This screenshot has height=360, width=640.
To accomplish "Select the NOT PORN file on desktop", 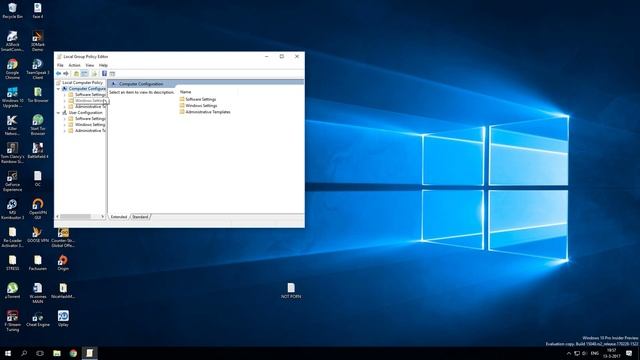I will pyautogui.click(x=291, y=290).
